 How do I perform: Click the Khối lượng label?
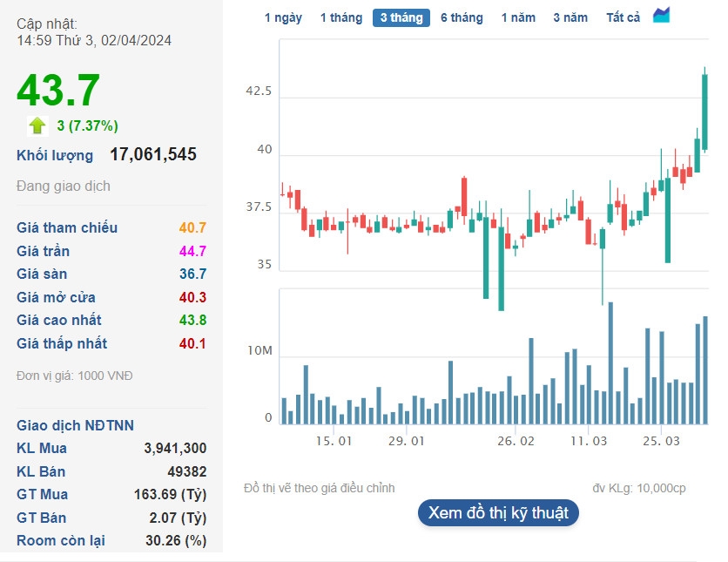pos(55,155)
